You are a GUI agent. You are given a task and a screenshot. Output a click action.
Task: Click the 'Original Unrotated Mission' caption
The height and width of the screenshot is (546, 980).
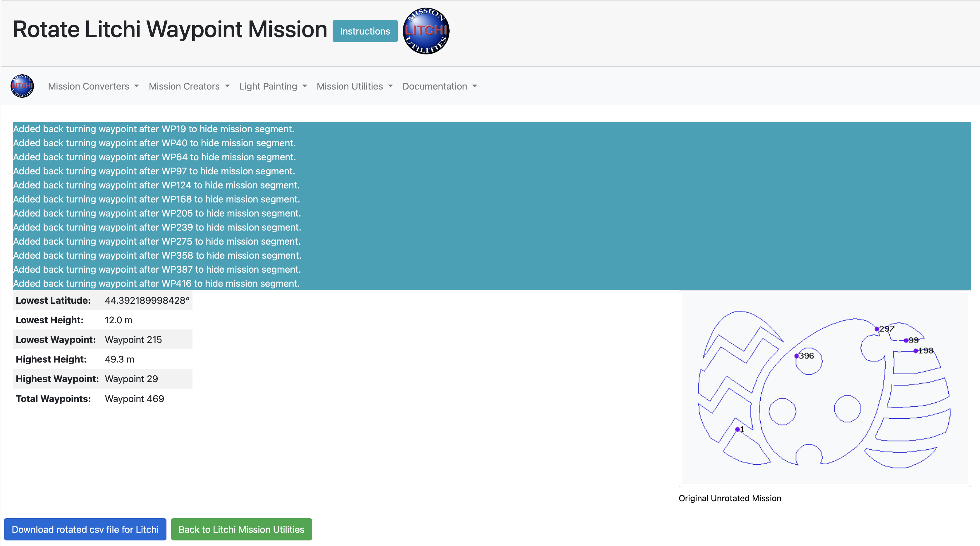[730, 498]
